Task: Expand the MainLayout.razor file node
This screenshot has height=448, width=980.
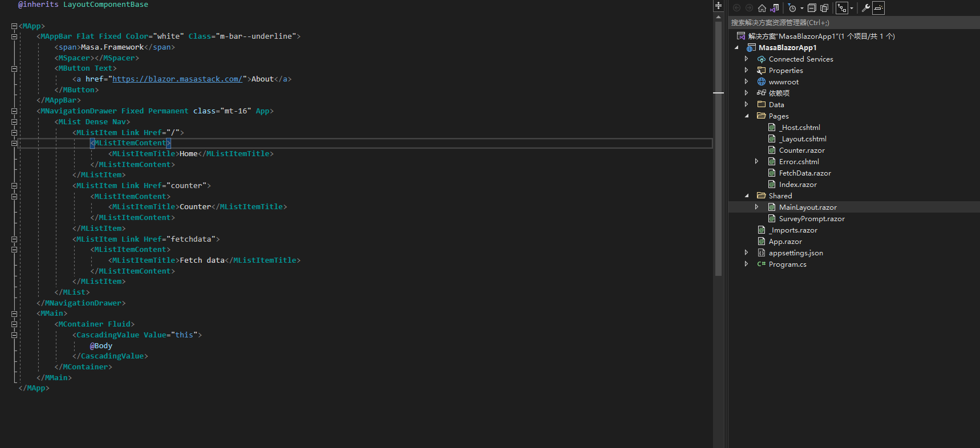Action: click(x=757, y=207)
